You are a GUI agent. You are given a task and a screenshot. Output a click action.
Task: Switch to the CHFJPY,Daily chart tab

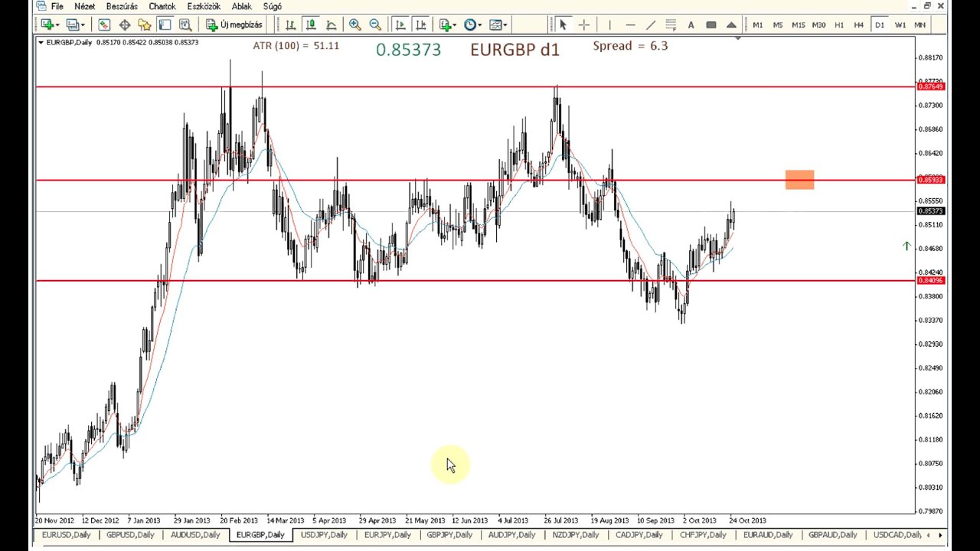(x=703, y=535)
